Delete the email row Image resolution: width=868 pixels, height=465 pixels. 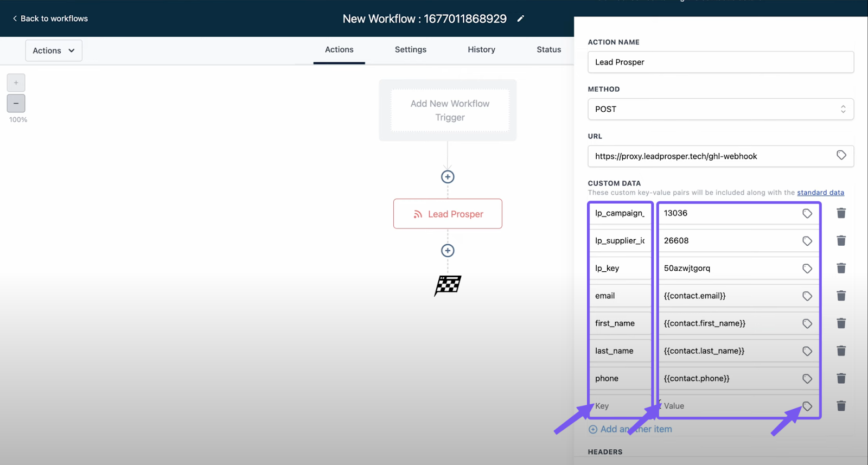pyautogui.click(x=841, y=296)
